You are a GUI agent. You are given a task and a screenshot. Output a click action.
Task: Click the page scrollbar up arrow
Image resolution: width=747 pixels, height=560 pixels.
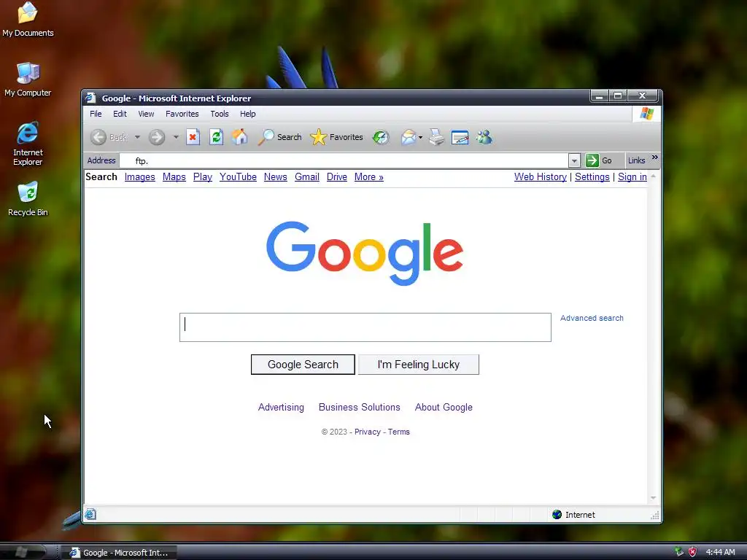coord(653,176)
